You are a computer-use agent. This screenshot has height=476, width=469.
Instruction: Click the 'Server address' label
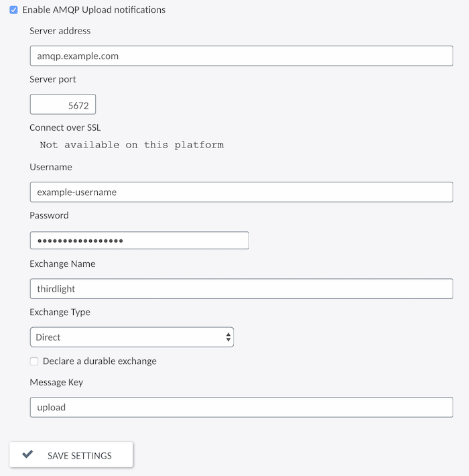click(x=60, y=31)
